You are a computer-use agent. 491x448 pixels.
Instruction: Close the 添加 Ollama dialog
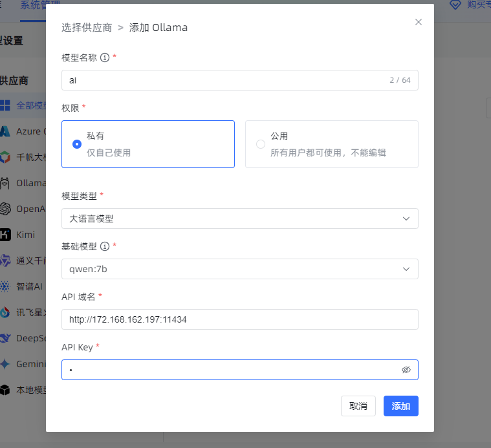419,22
